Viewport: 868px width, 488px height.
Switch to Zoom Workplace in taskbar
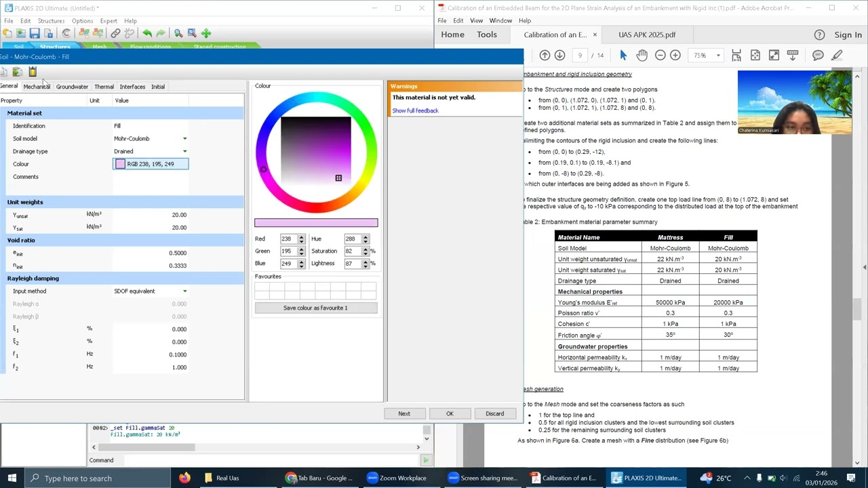397,478
